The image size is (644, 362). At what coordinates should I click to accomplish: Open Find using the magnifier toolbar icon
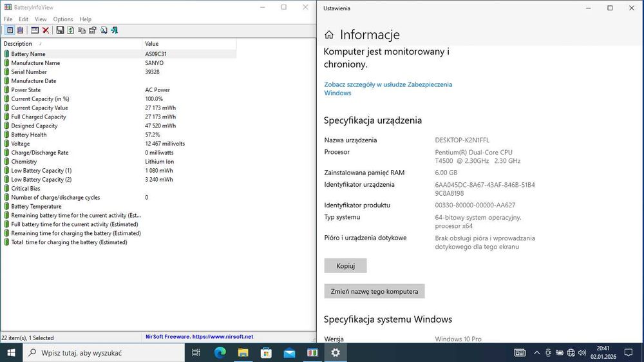tap(104, 30)
